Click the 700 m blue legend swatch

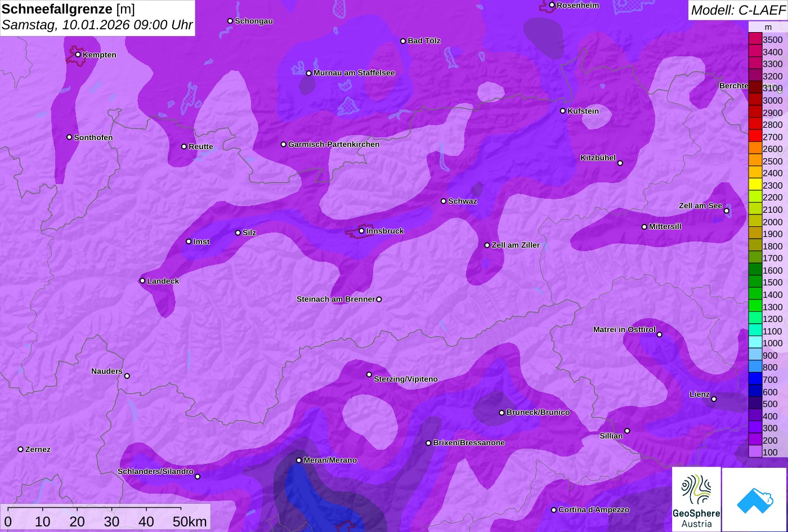point(755,379)
